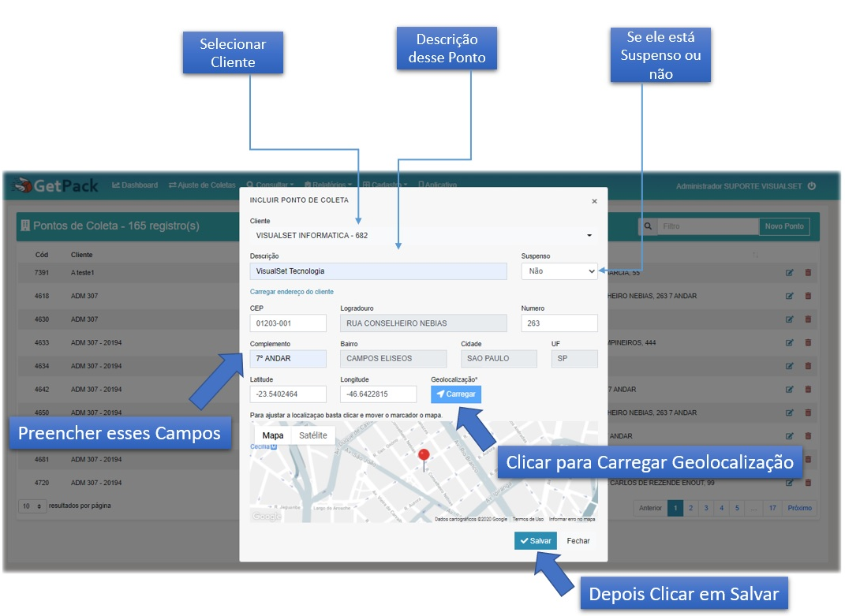Go to page 5 of results
This screenshot has width=845, height=616.
[x=737, y=508]
